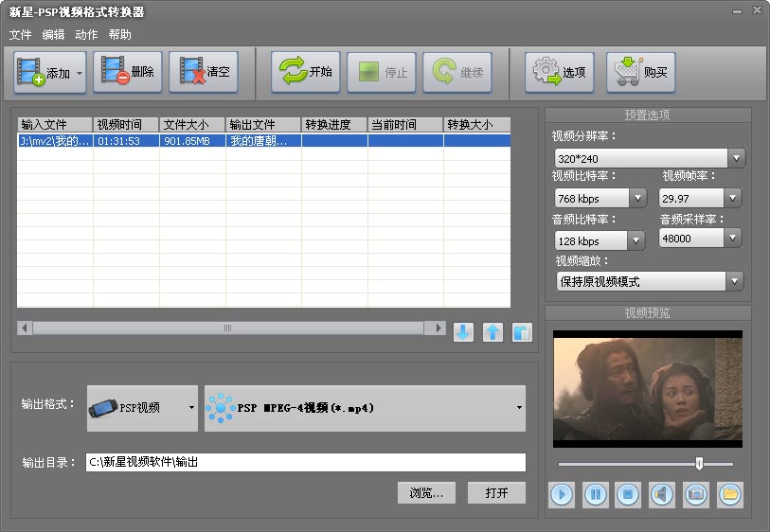Open the 保持原视频模式 scaling dropdown
Viewport: 770px width, 532px height.
point(735,281)
